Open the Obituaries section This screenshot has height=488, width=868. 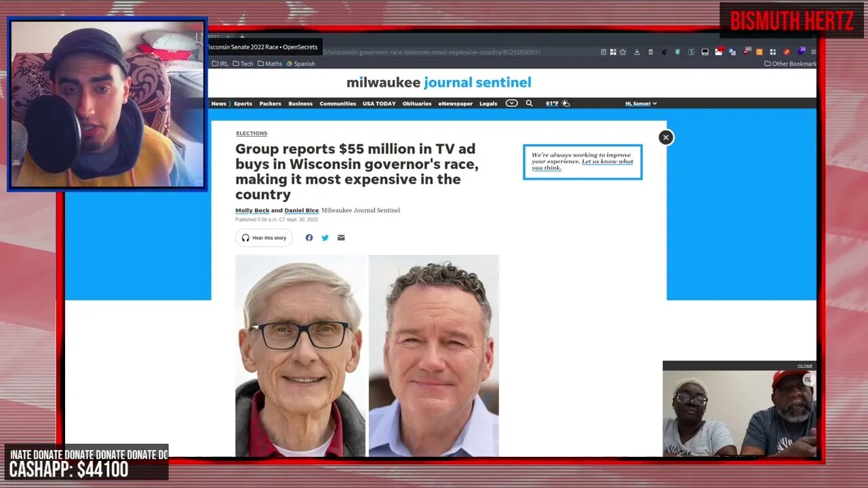click(416, 104)
